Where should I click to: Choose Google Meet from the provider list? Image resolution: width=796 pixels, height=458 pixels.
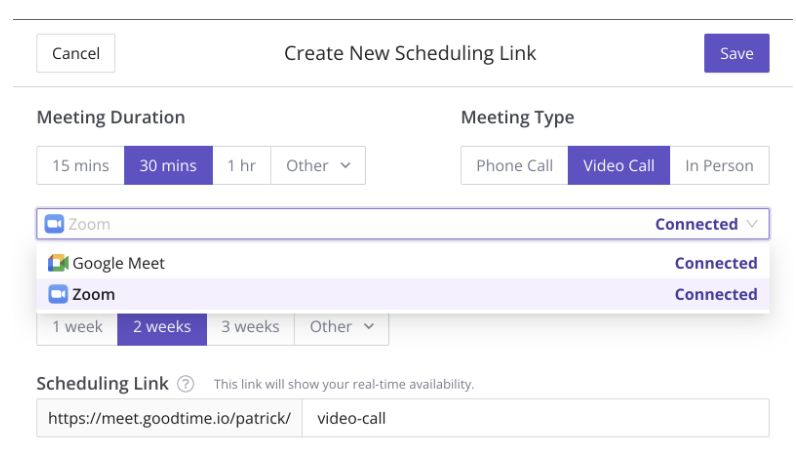tap(403, 263)
